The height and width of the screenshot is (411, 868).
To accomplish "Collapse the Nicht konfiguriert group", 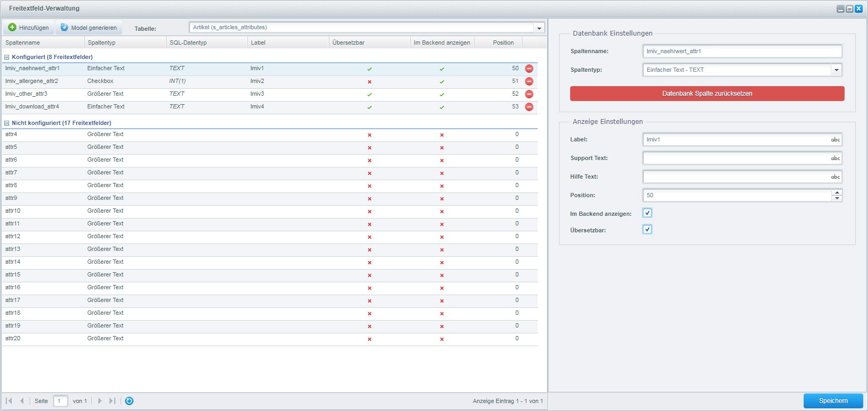I will coord(7,123).
